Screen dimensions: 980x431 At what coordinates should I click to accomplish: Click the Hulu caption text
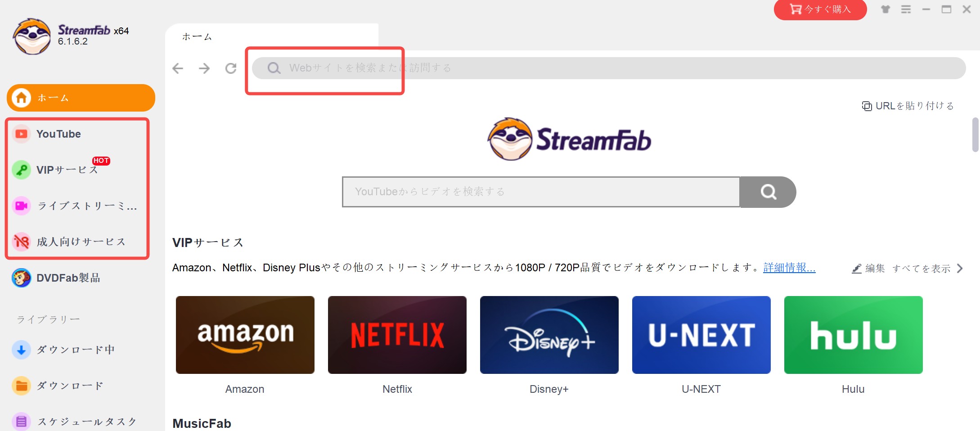click(853, 389)
